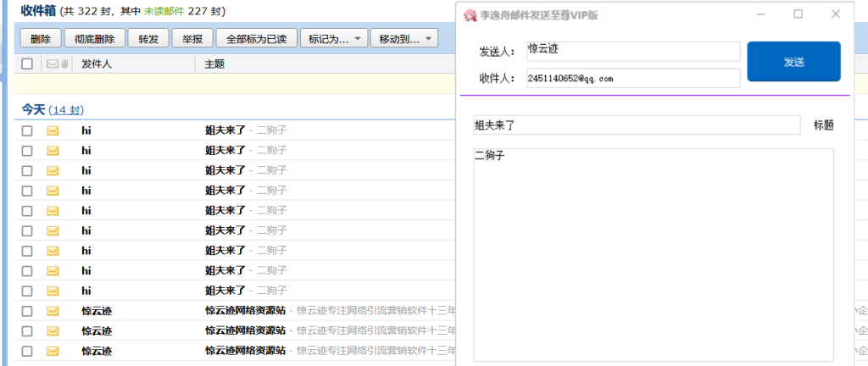Close the 李逸舟邮件发送 window
868x366 pixels.
tap(836, 14)
